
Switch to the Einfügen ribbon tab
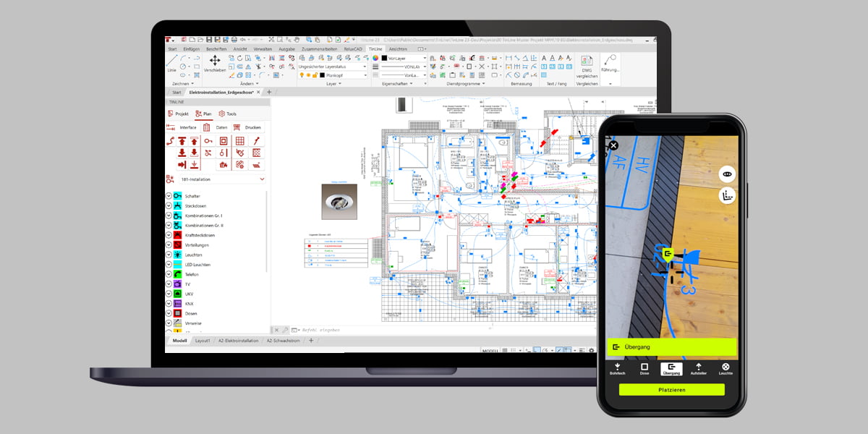pyautogui.click(x=191, y=49)
